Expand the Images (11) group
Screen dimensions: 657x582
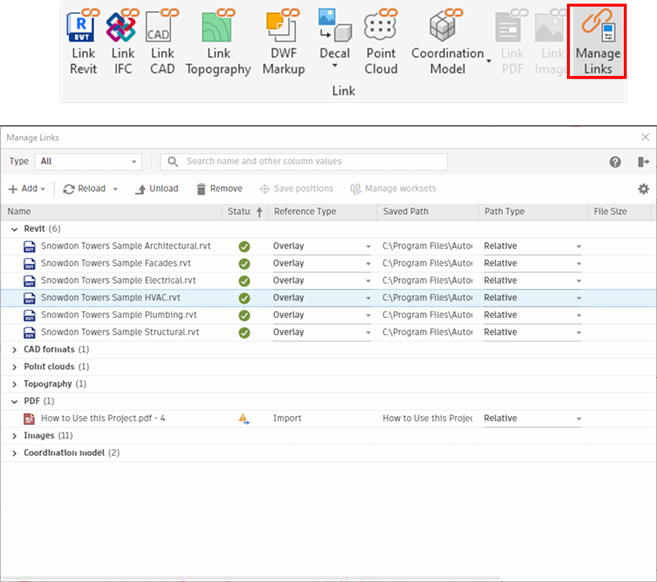point(15,436)
